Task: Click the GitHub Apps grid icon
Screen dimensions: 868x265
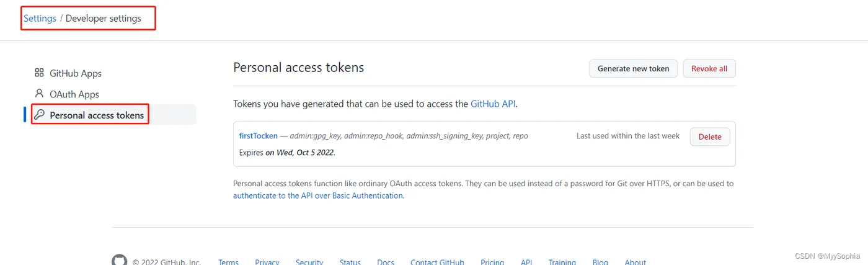Action: (x=39, y=73)
